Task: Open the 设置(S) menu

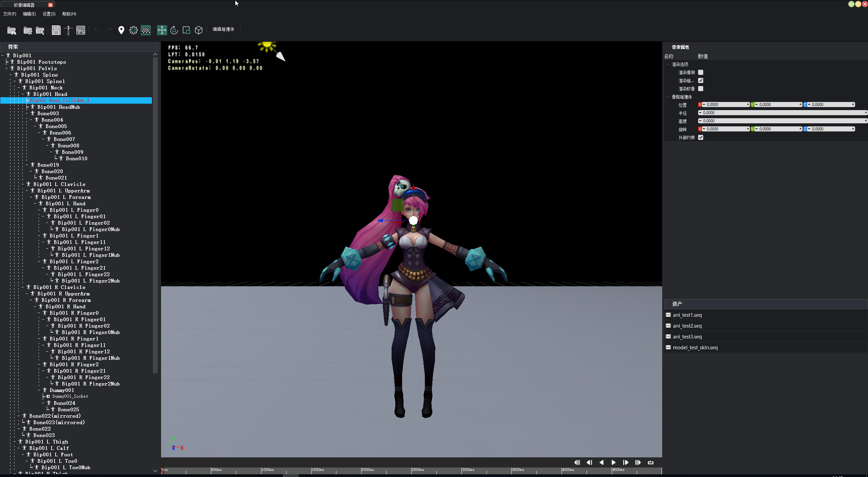Action: 49,14
